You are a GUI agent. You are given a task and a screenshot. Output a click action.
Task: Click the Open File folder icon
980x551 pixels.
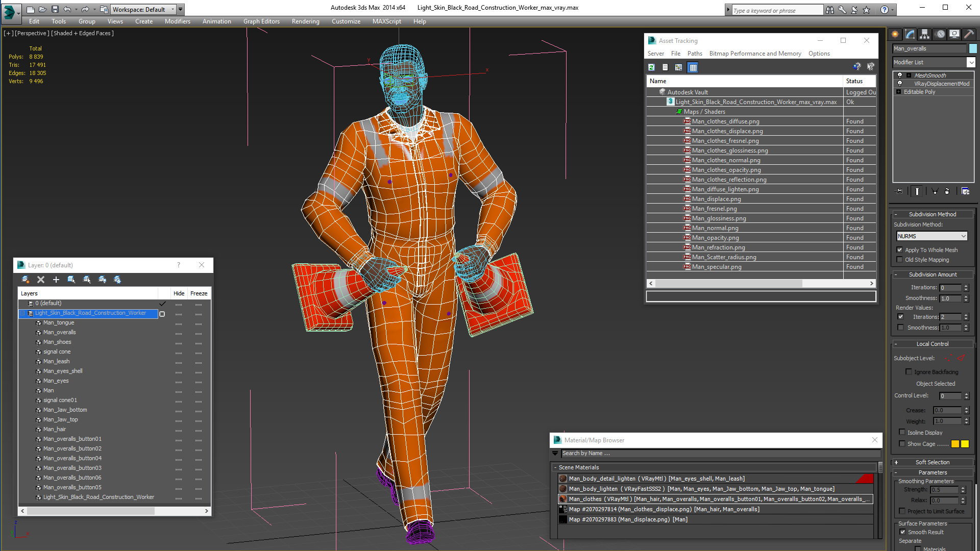point(43,9)
